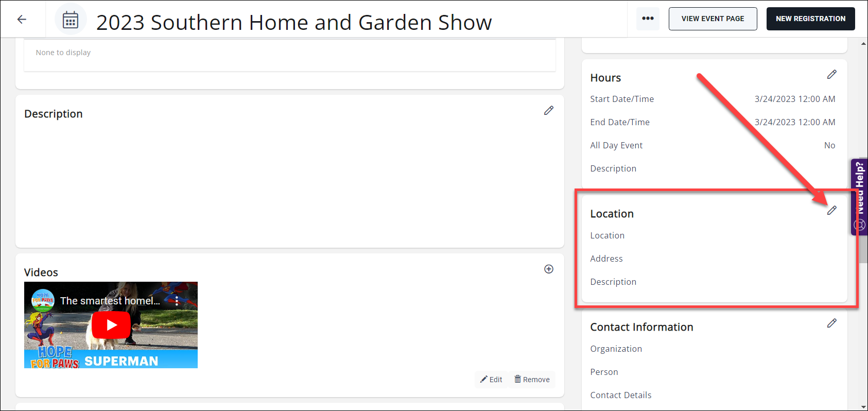
Task: Click the scrollbar up arrow
Action: tap(863, 44)
